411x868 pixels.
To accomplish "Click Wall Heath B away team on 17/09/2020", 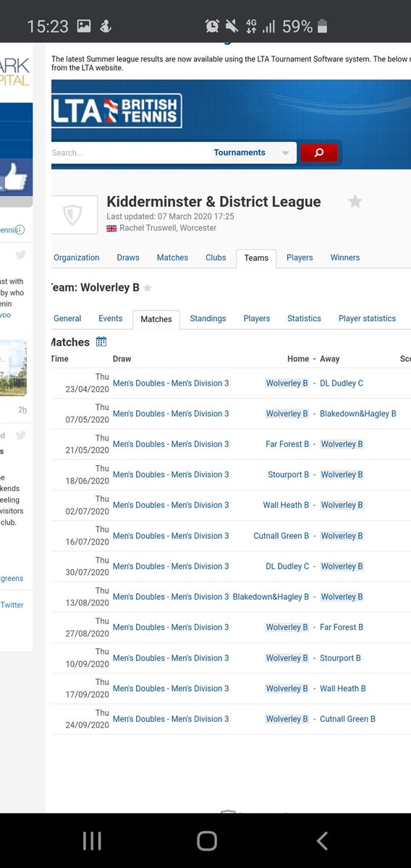I will click(343, 689).
